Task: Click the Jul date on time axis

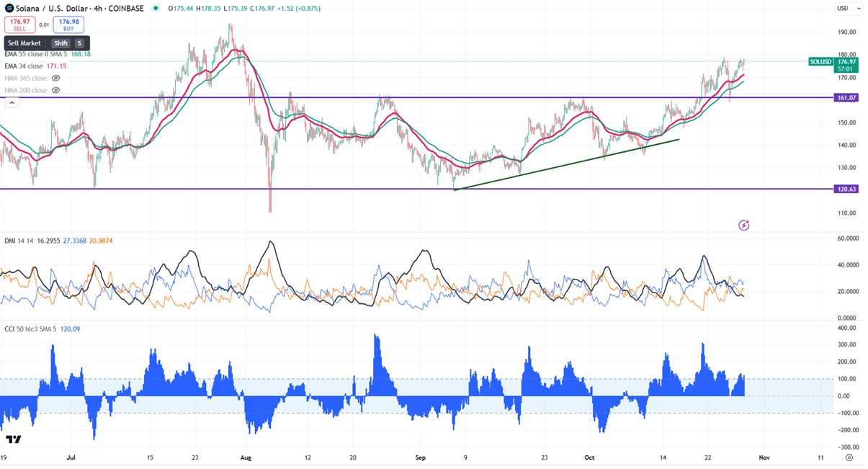Action: pos(71,457)
